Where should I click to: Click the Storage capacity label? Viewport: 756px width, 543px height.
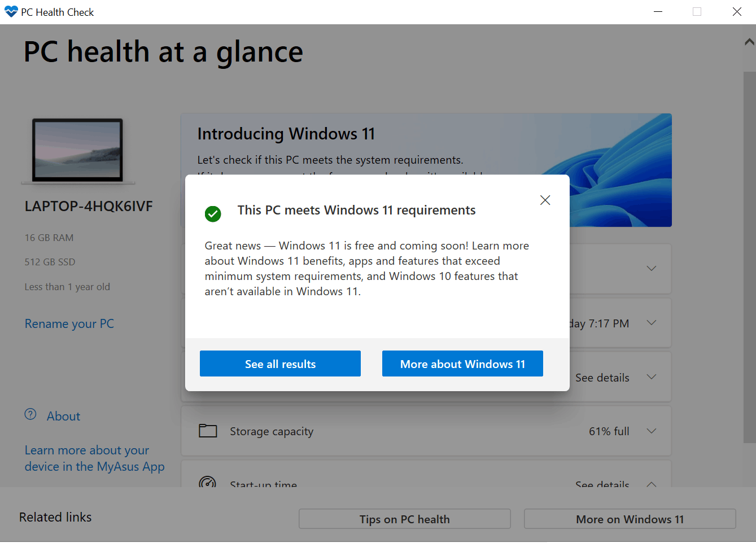click(x=272, y=431)
